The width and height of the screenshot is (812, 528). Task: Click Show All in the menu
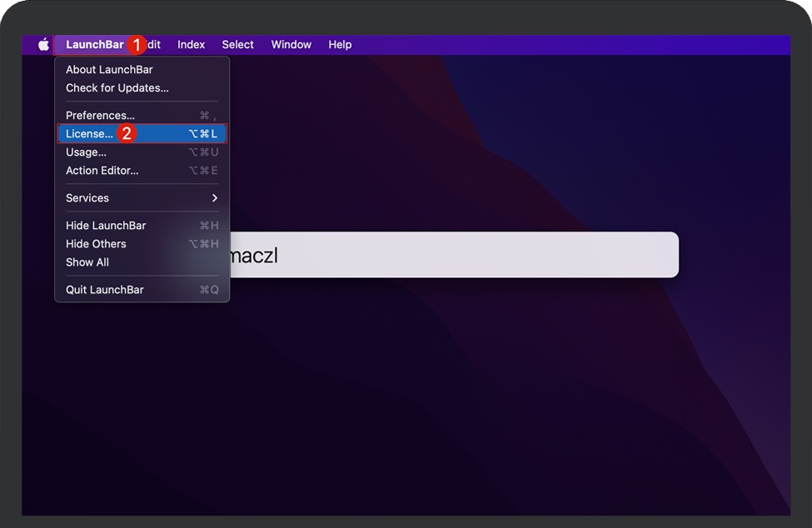coord(87,262)
